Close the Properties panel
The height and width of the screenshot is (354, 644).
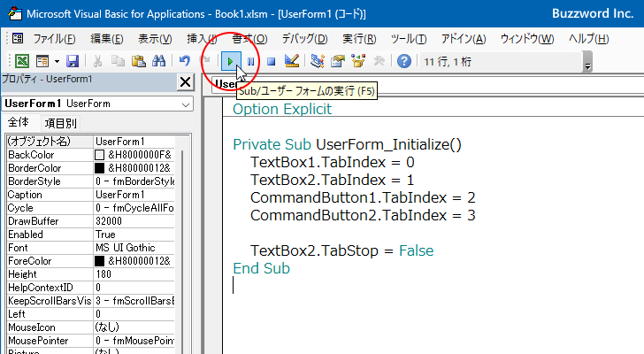(185, 82)
